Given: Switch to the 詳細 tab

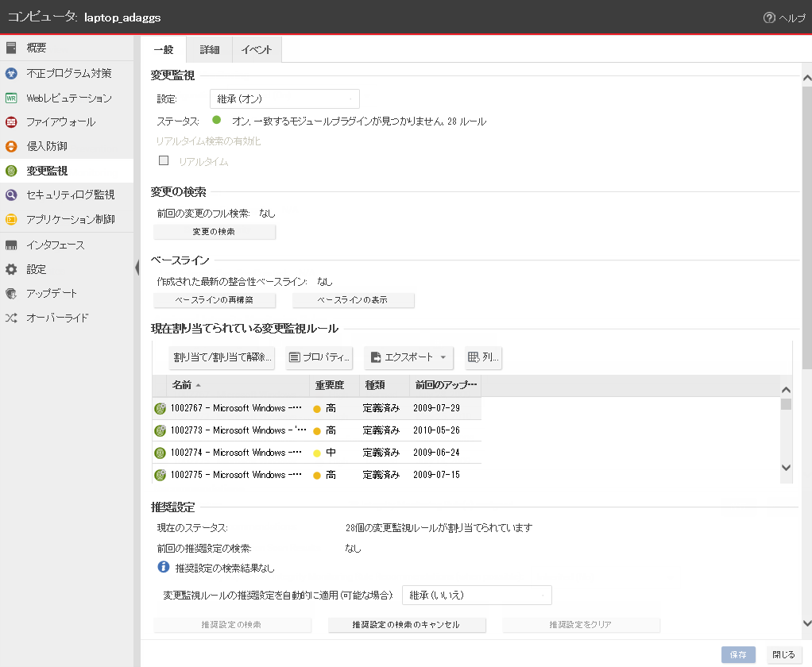Looking at the screenshot, I should coord(209,49).
